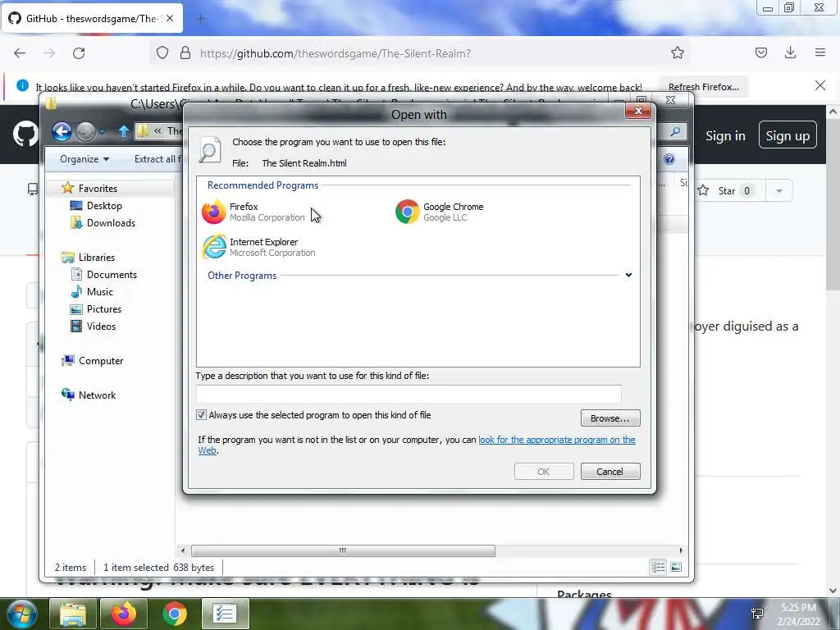Open checklist app in taskbar
This screenshot has width=840, height=630.
click(225, 614)
